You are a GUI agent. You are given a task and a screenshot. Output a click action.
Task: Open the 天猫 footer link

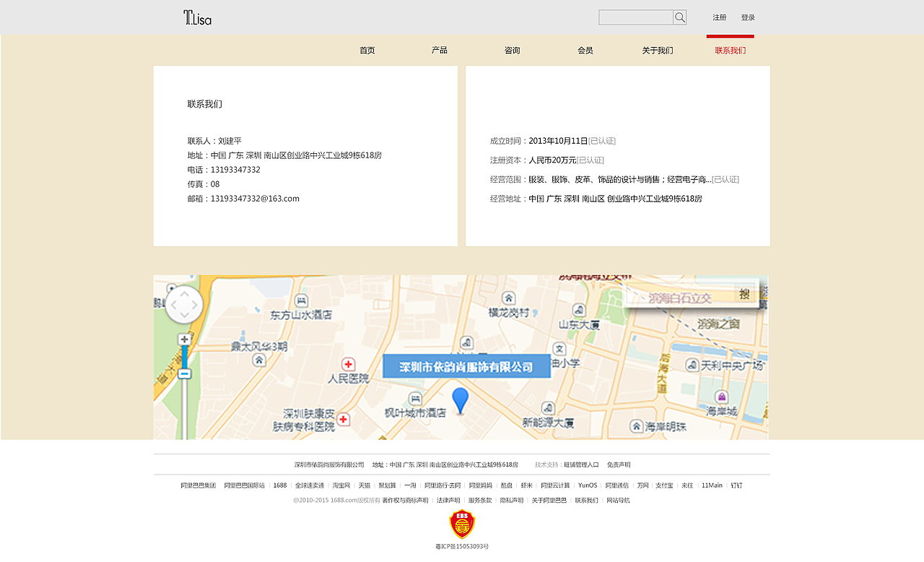tap(365, 485)
